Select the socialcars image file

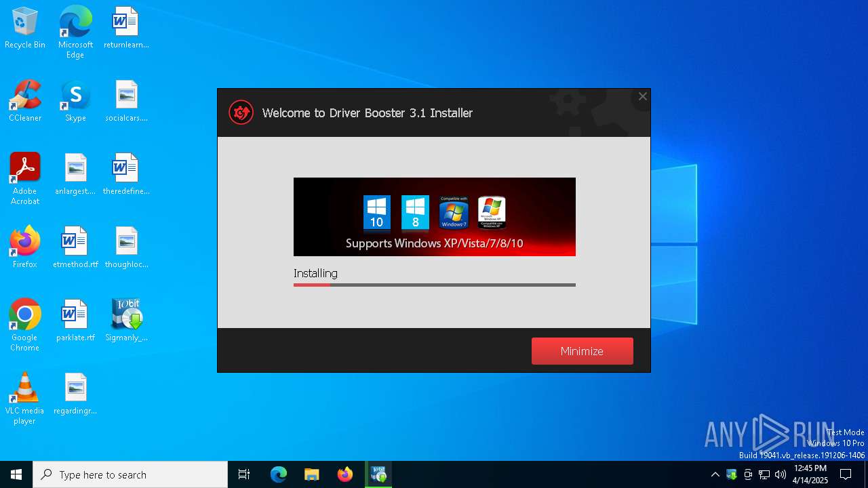pos(126,102)
